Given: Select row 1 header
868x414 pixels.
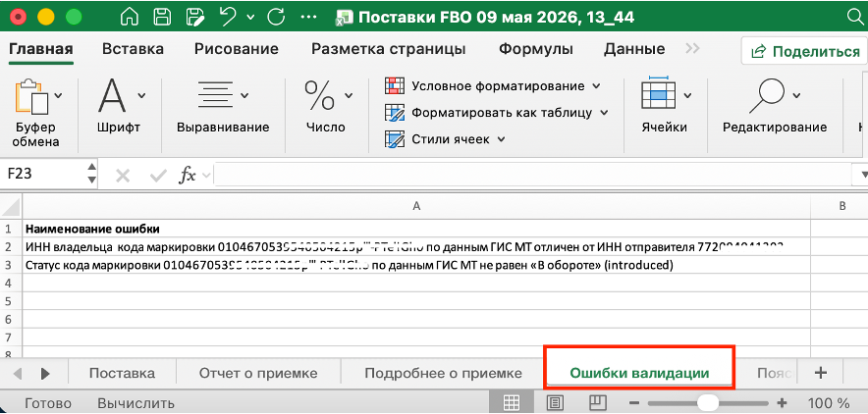Looking at the screenshot, I should tap(10, 229).
